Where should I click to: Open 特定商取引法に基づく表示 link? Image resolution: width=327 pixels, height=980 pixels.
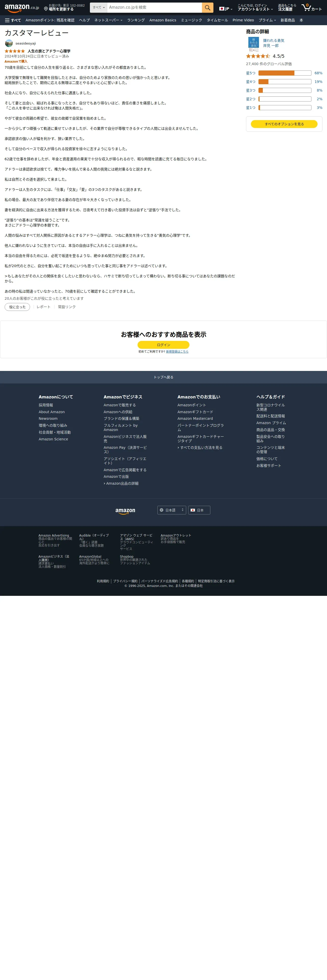click(x=216, y=581)
